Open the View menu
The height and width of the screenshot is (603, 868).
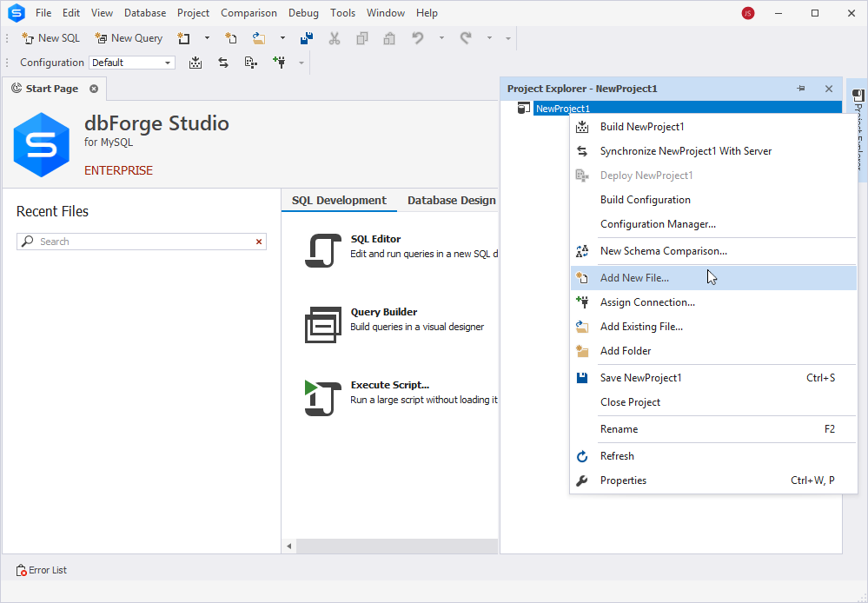[102, 13]
